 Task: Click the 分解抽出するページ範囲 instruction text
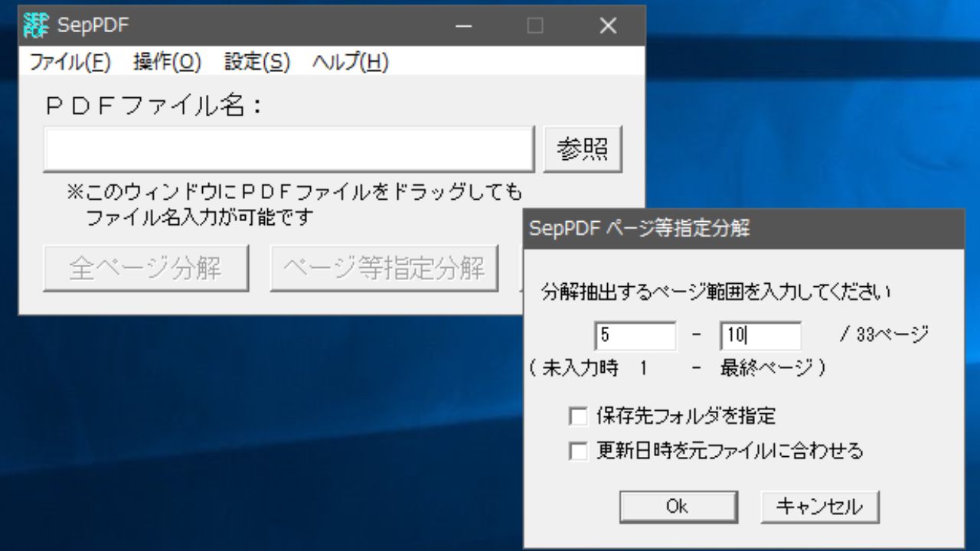pyautogui.click(x=716, y=292)
